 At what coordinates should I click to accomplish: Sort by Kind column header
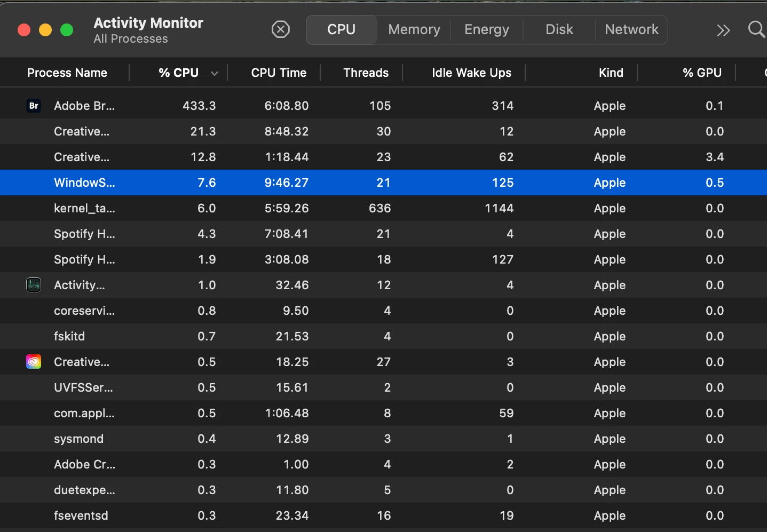click(x=611, y=73)
